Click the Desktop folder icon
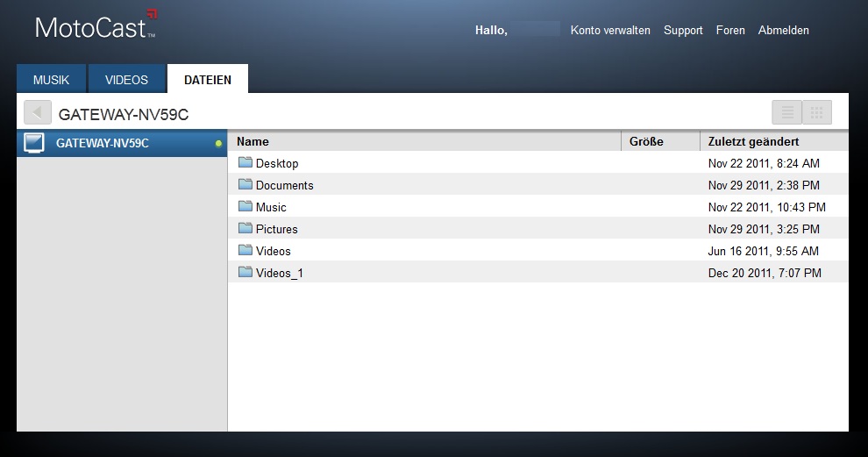The image size is (868, 457). (x=245, y=163)
